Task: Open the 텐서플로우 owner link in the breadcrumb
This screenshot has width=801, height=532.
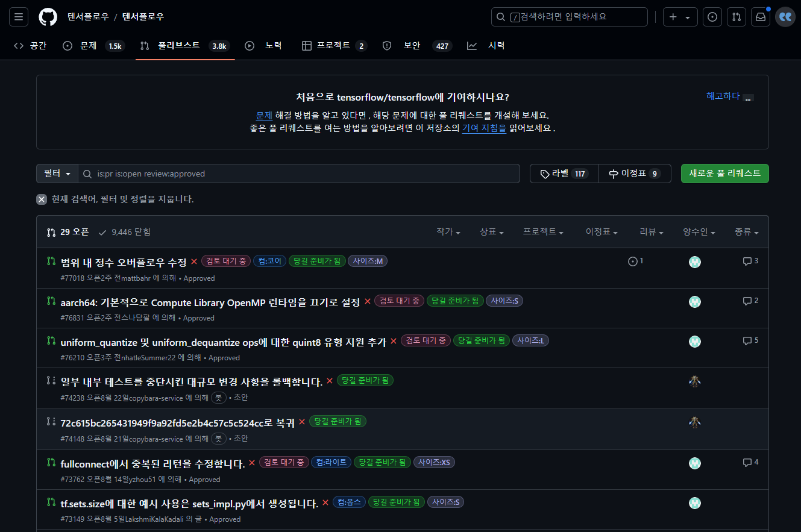Action: click(x=88, y=17)
